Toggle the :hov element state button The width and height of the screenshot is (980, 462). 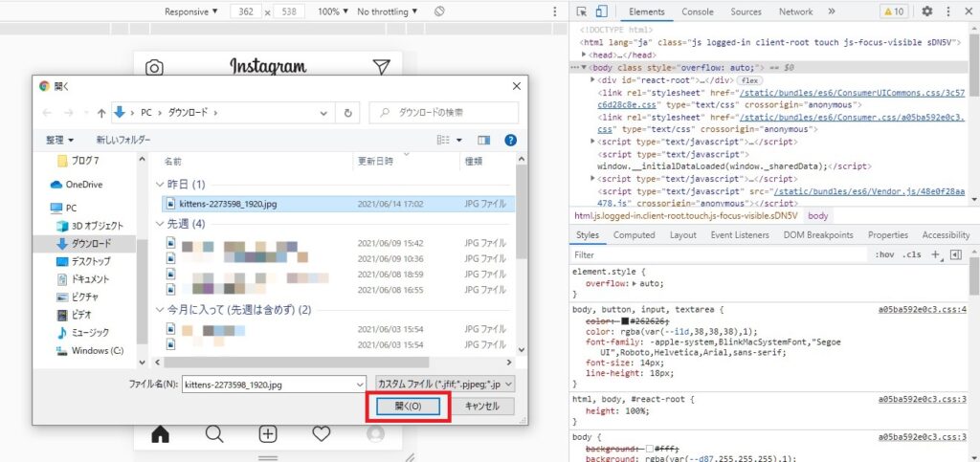tap(883, 254)
